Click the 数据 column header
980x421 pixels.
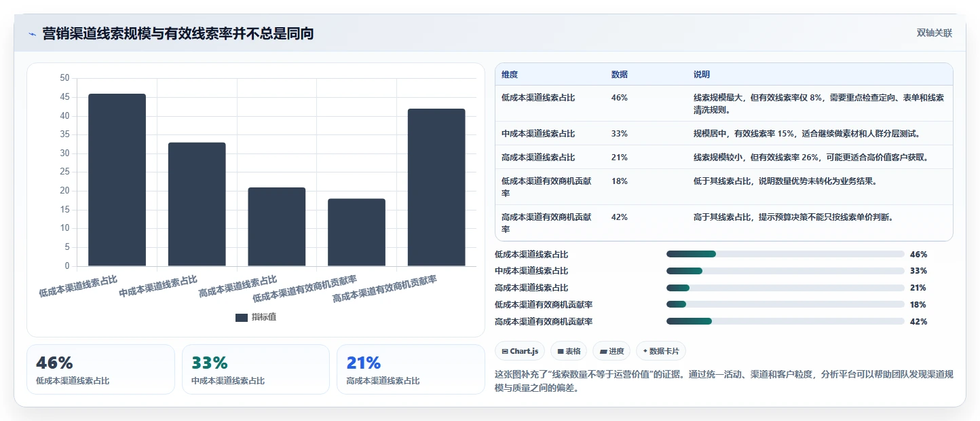tap(620, 74)
